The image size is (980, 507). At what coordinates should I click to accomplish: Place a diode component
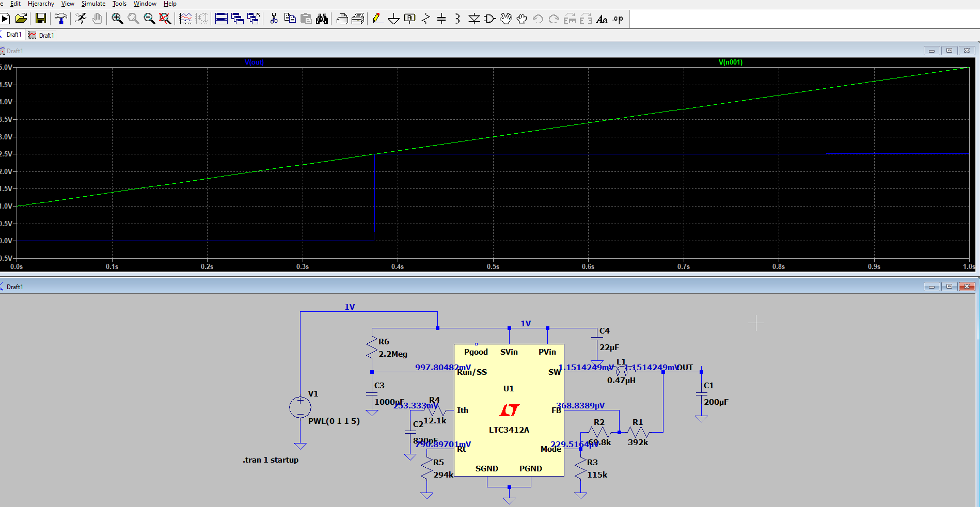[474, 19]
